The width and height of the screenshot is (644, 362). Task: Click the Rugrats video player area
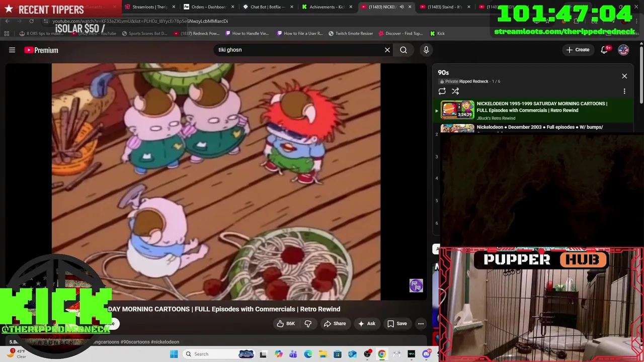216,182
